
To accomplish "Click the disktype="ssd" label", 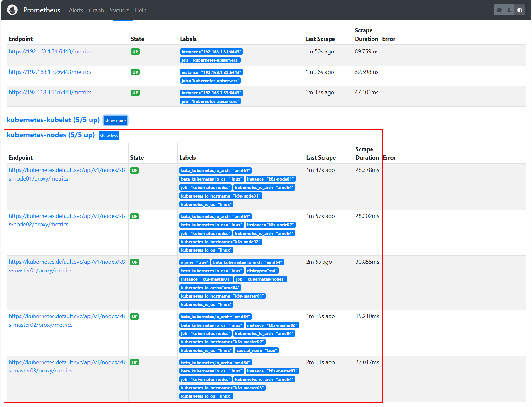I will click(x=262, y=271).
